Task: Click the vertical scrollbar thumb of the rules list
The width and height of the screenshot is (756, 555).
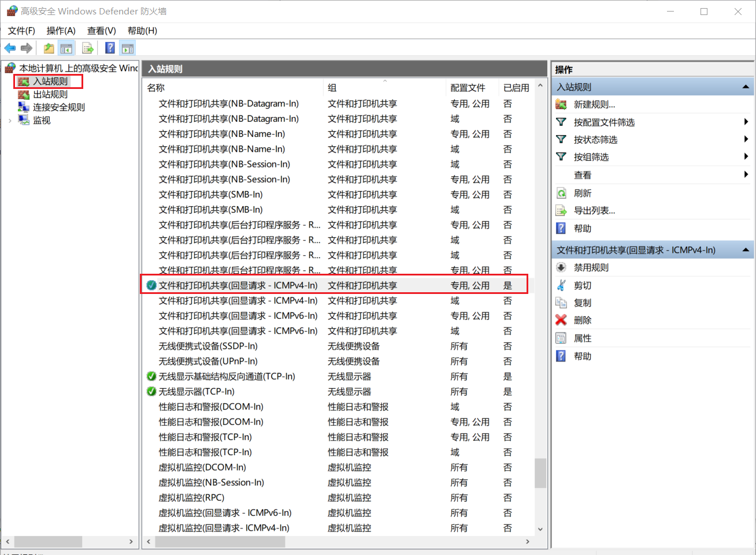Action: (x=540, y=473)
